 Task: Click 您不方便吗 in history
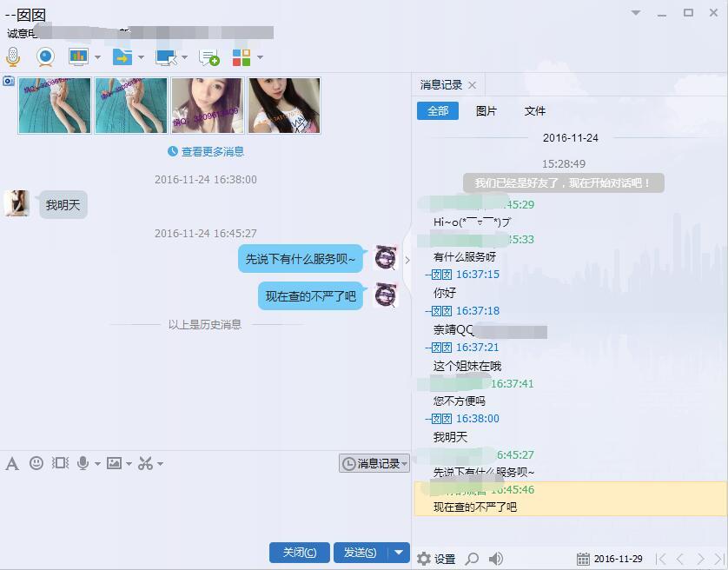click(x=460, y=401)
